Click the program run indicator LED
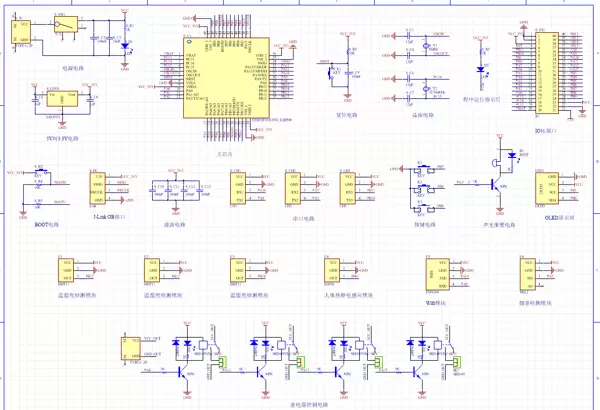The image size is (600, 410). [x=482, y=71]
